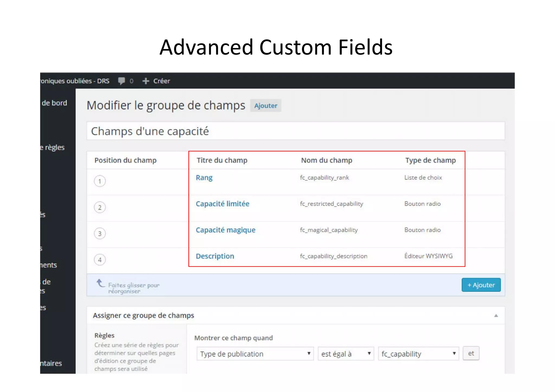Viewport: 555px width, 392px height.
Task: Click position circle number 3
Action: pos(100,234)
